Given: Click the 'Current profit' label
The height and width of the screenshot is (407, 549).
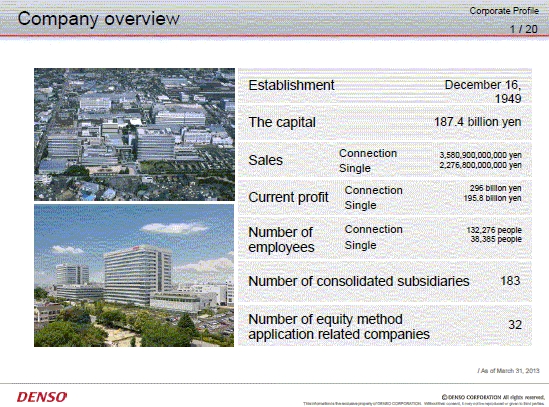Looking at the screenshot, I should click(x=288, y=197).
